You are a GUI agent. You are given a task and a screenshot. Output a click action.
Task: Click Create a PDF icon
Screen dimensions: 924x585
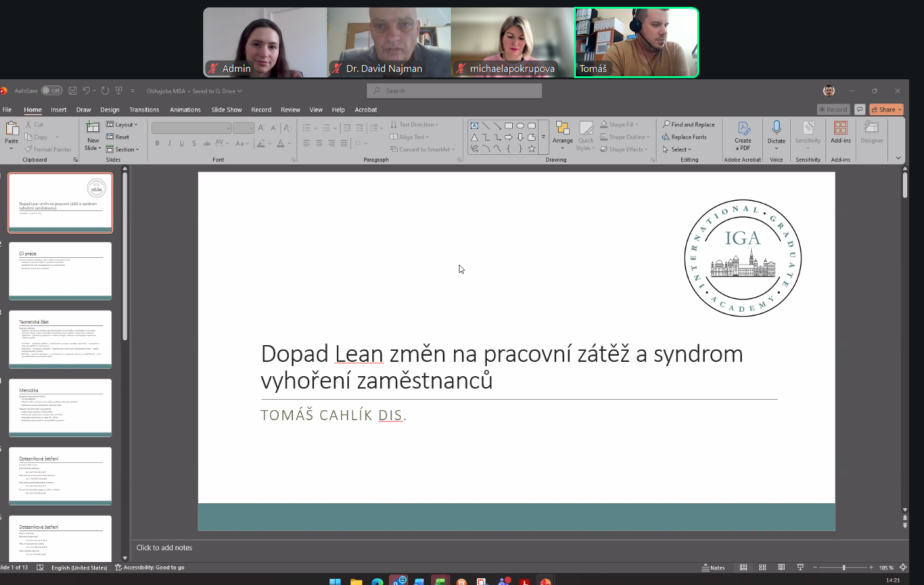click(743, 128)
